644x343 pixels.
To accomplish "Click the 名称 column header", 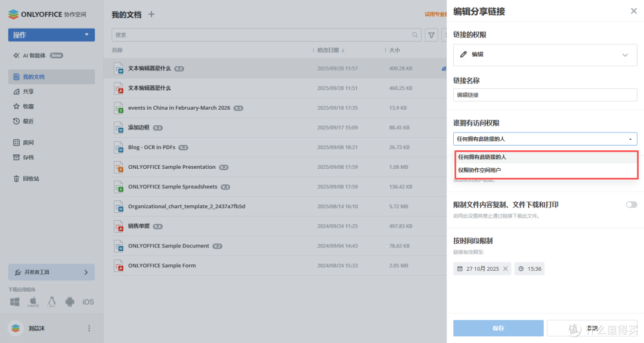I will (x=117, y=50).
